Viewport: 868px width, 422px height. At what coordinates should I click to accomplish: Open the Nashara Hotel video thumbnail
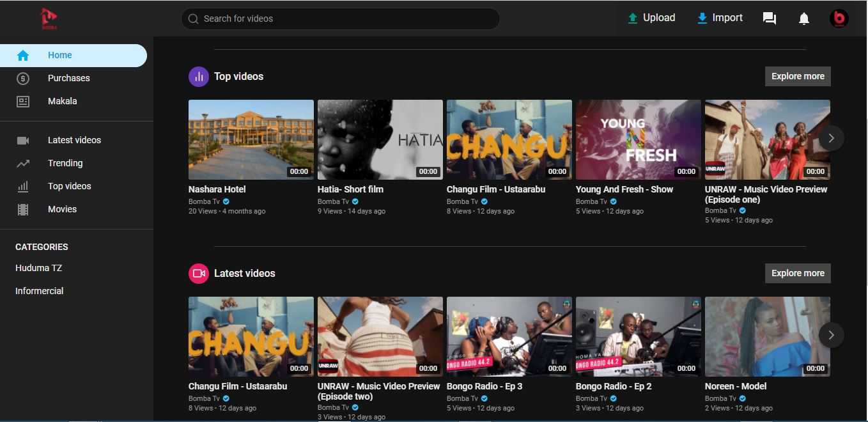pos(251,139)
